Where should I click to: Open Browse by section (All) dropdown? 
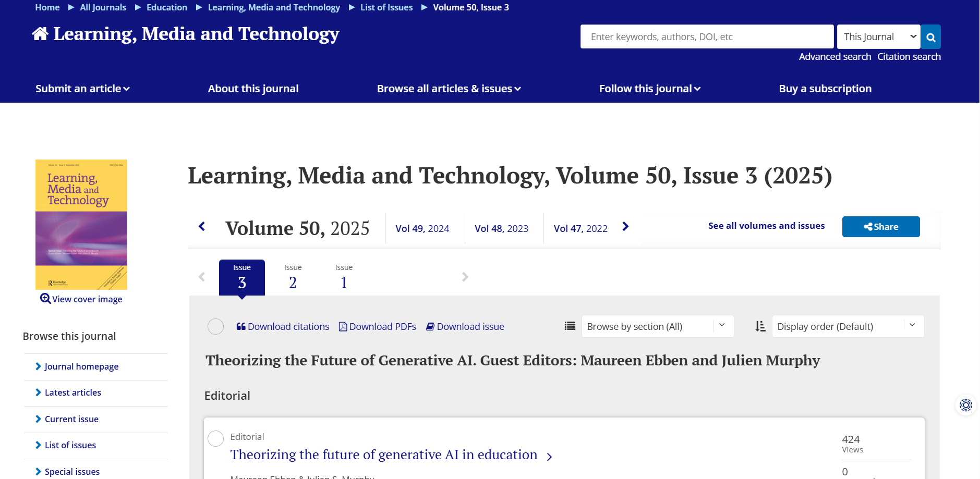[657, 326]
